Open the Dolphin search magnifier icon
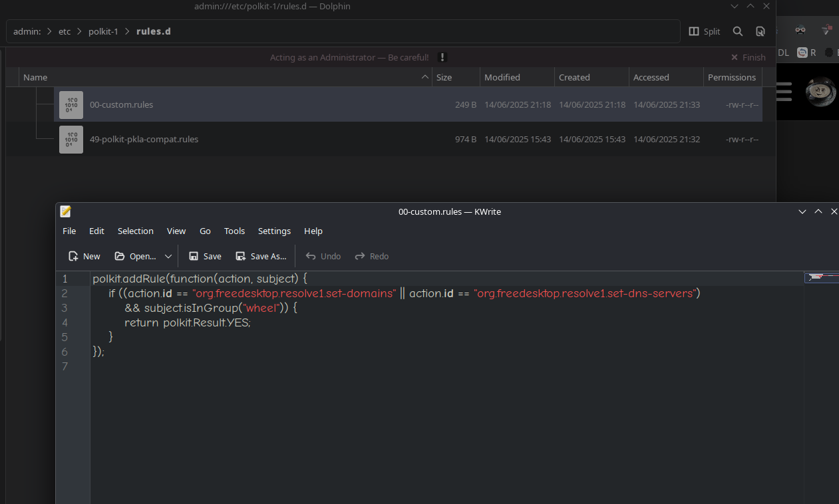This screenshot has height=504, width=839. click(738, 31)
